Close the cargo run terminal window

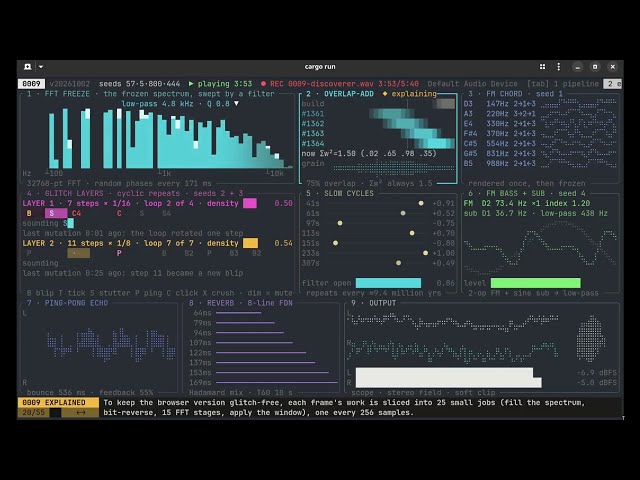(612, 67)
